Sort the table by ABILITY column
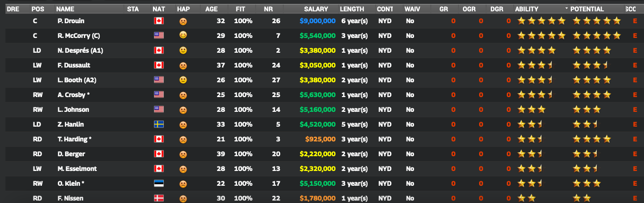The height and width of the screenshot is (203, 644). pos(533,9)
